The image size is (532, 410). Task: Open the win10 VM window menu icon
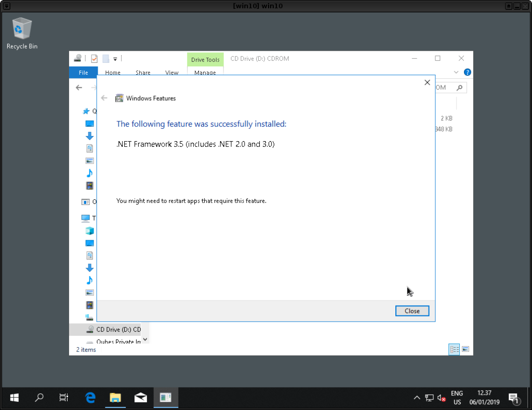6,6
